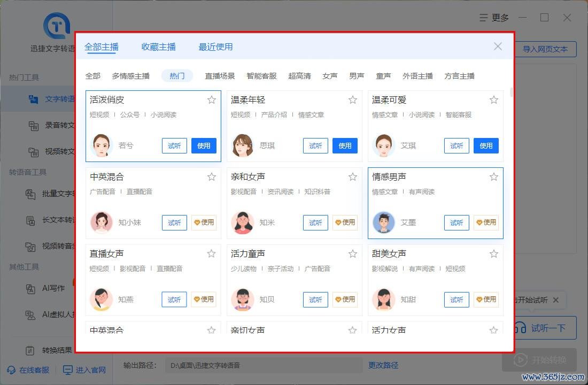Use the 艾琪 voice
This screenshot has height=385, width=588.
pos(486,145)
